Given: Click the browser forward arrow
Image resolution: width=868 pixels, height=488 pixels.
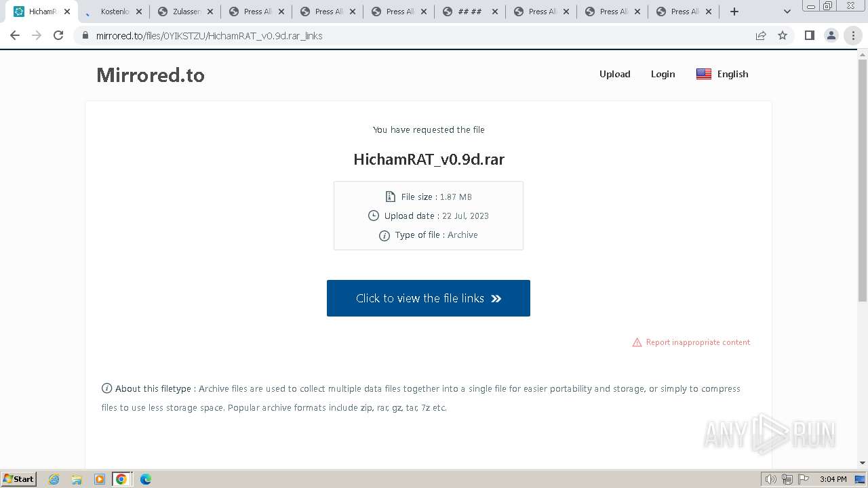Looking at the screenshot, I should 37,36.
